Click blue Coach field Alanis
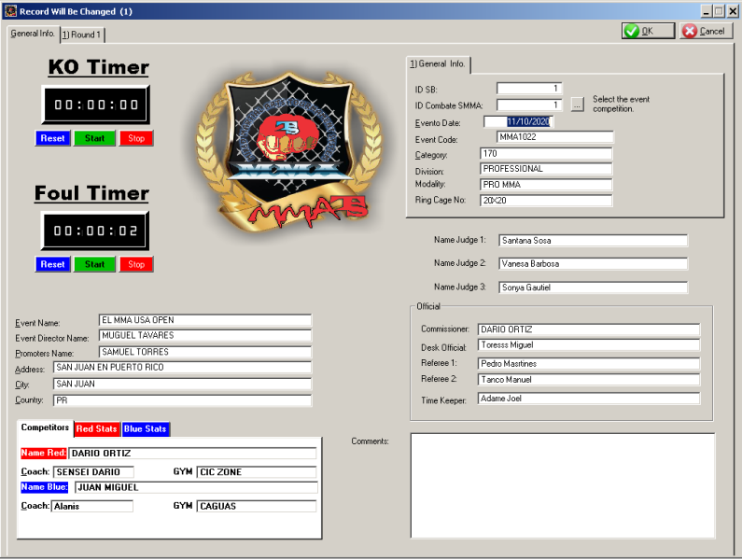Viewport: 742px width, 560px height. click(x=91, y=506)
